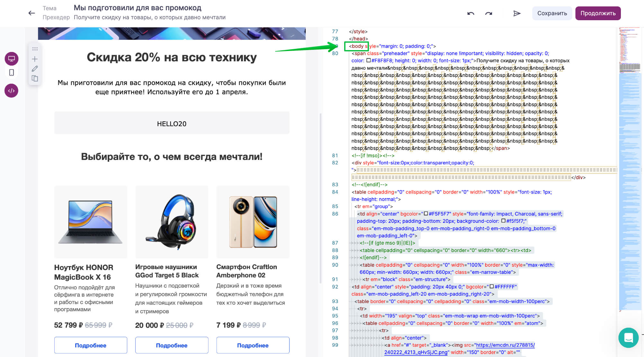The height and width of the screenshot is (357, 644).
Task: Click the crossed-out price 8 999 ₽
Action: 254,325
